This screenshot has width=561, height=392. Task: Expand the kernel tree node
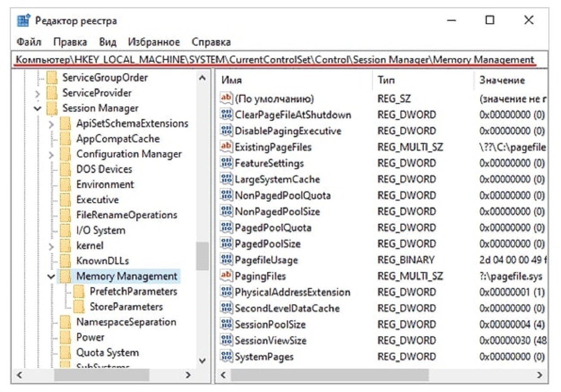click(51, 246)
